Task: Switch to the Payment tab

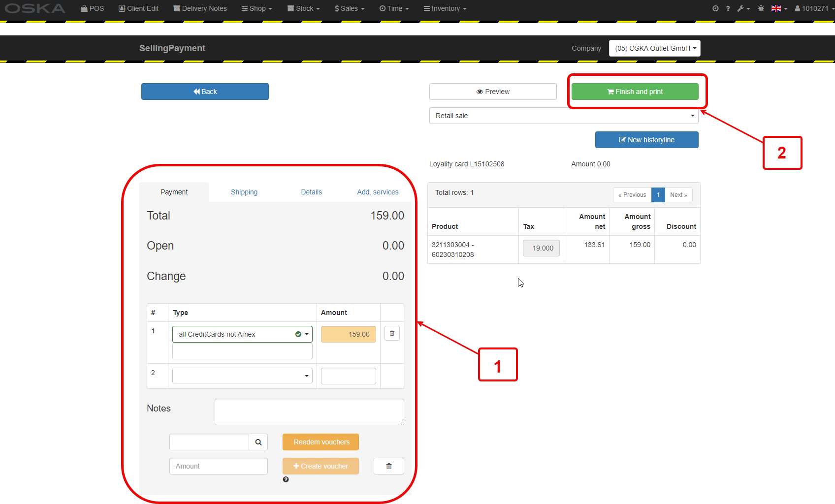Action: (x=174, y=192)
